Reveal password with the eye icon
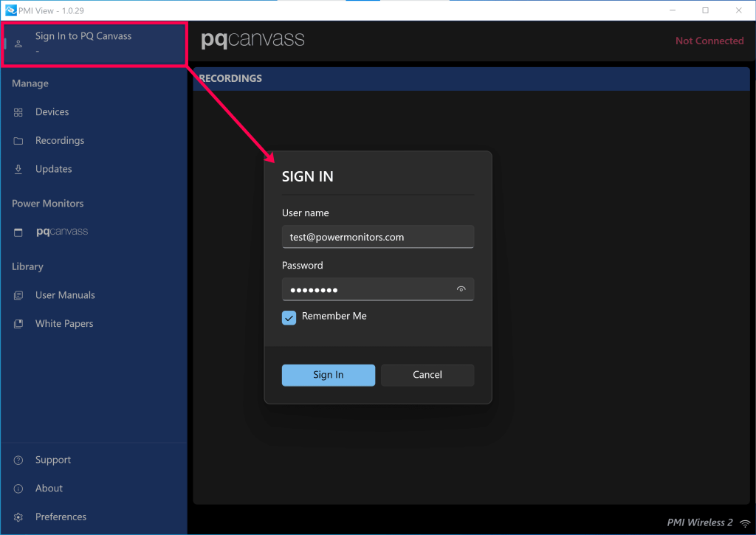 461,289
